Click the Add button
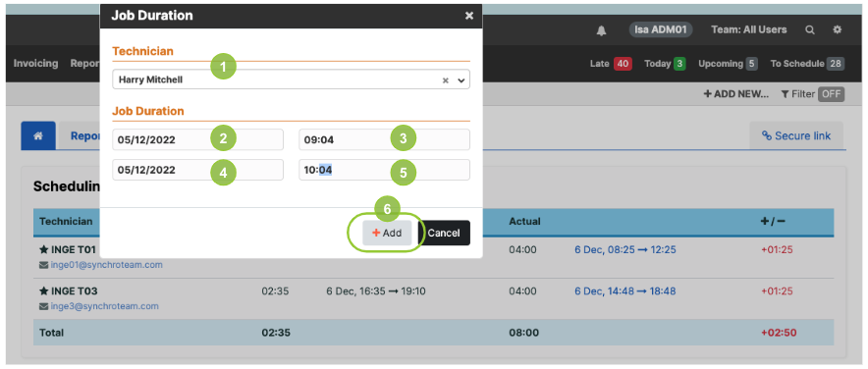This screenshot has height=369, width=868. pyautogui.click(x=387, y=233)
